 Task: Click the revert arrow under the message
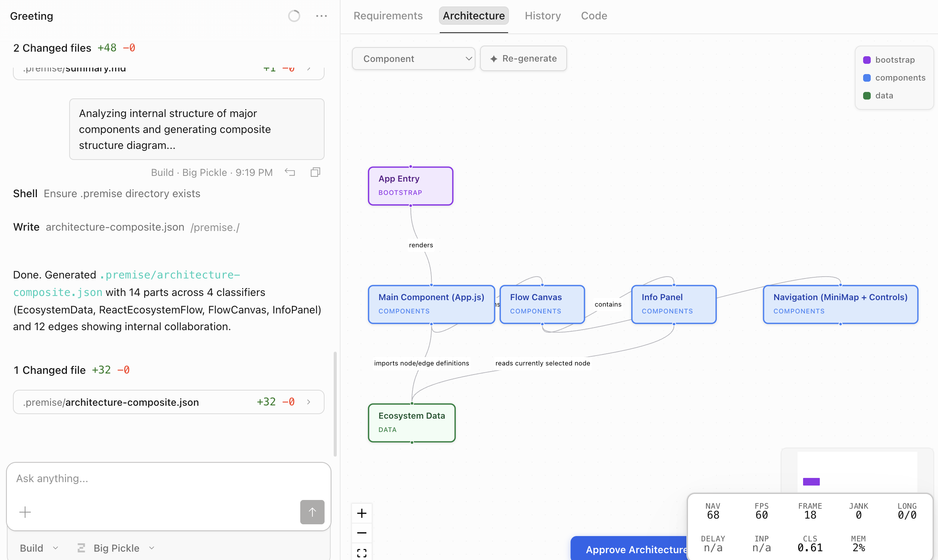point(290,172)
